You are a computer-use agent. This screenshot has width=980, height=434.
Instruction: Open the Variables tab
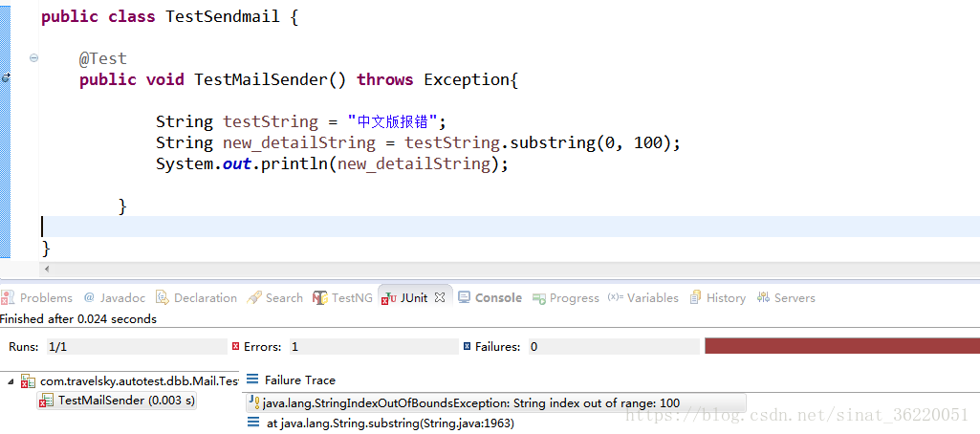(643, 298)
